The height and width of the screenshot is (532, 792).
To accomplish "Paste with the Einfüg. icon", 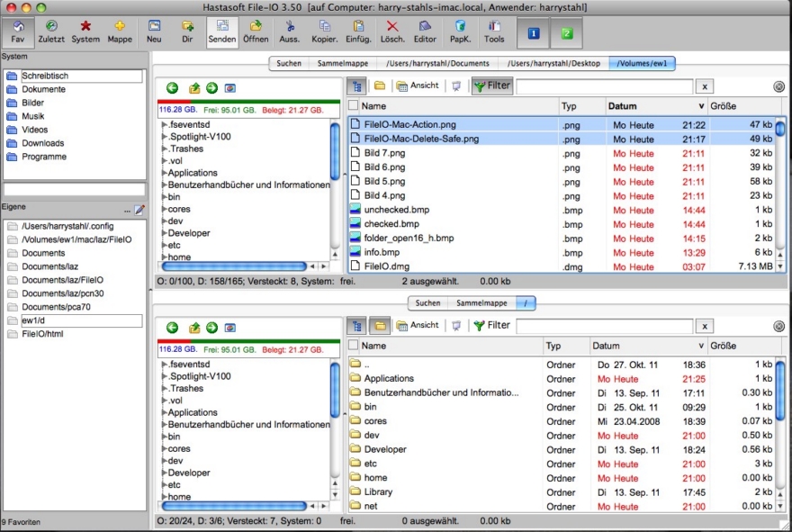I will [x=358, y=32].
